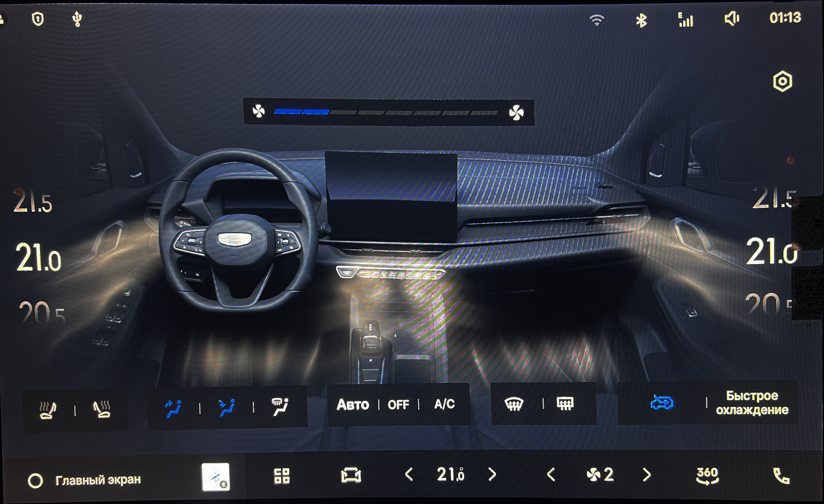Image resolution: width=824 pixels, height=504 pixels.
Task: Turn on front windshield defrost
Action: tap(514, 404)
